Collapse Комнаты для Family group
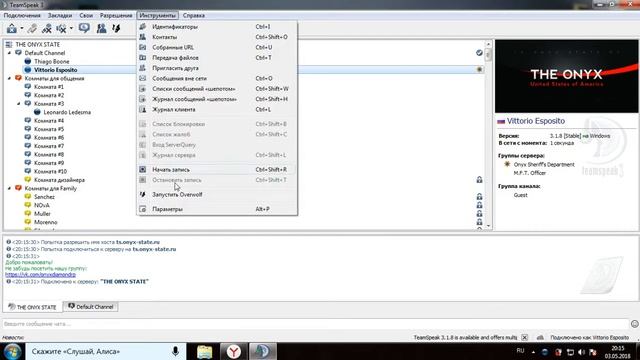The height and width of the screenshot is (360, 640). pos(9,188)
